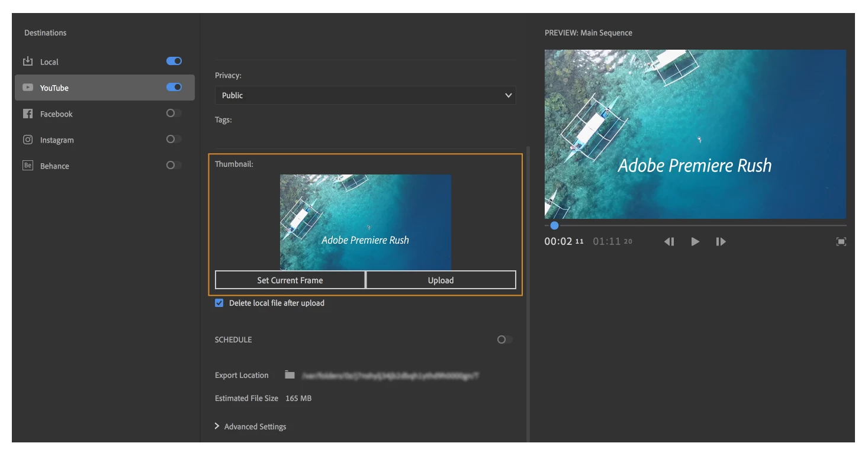Click the preview playhead on scrub bar

554,225
